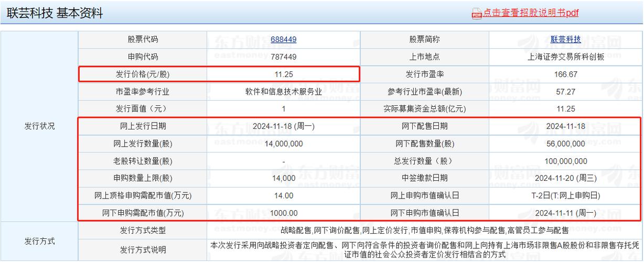
Task: Click the 发行方式类型 label cell
Action: (x=143, y=230)
